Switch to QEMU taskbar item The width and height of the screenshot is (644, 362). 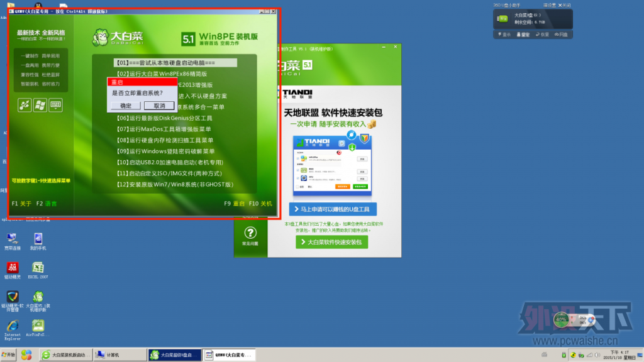[229, 355]
